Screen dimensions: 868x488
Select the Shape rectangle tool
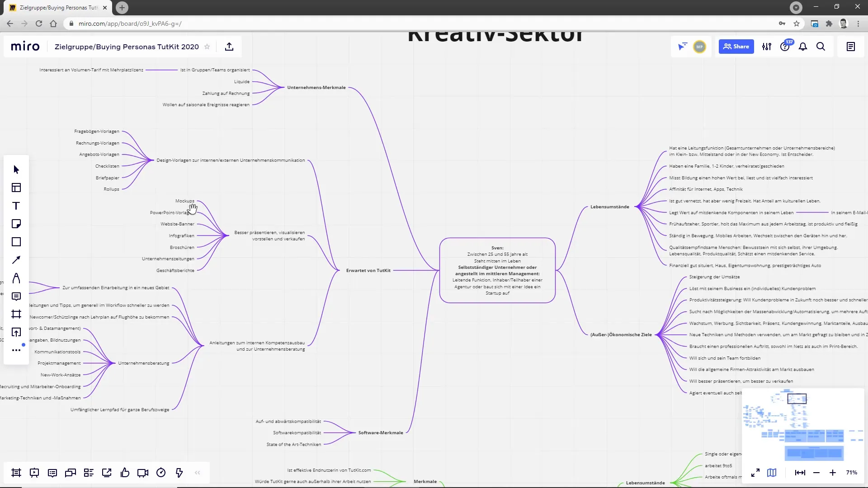[16, 242]
